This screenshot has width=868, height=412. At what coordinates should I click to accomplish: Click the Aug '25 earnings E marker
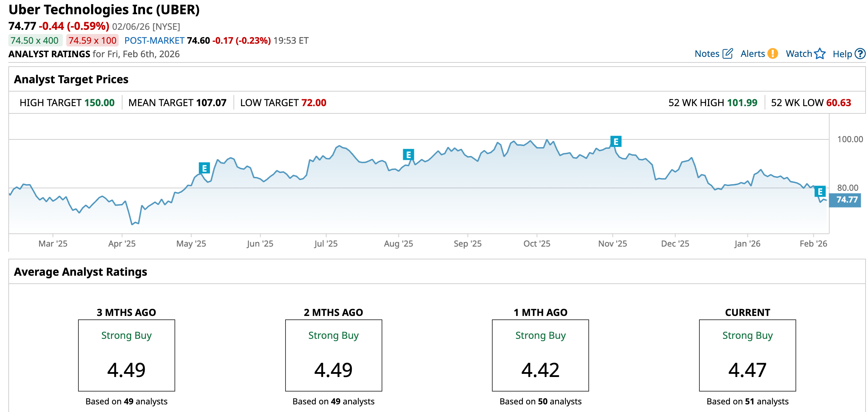408,154
